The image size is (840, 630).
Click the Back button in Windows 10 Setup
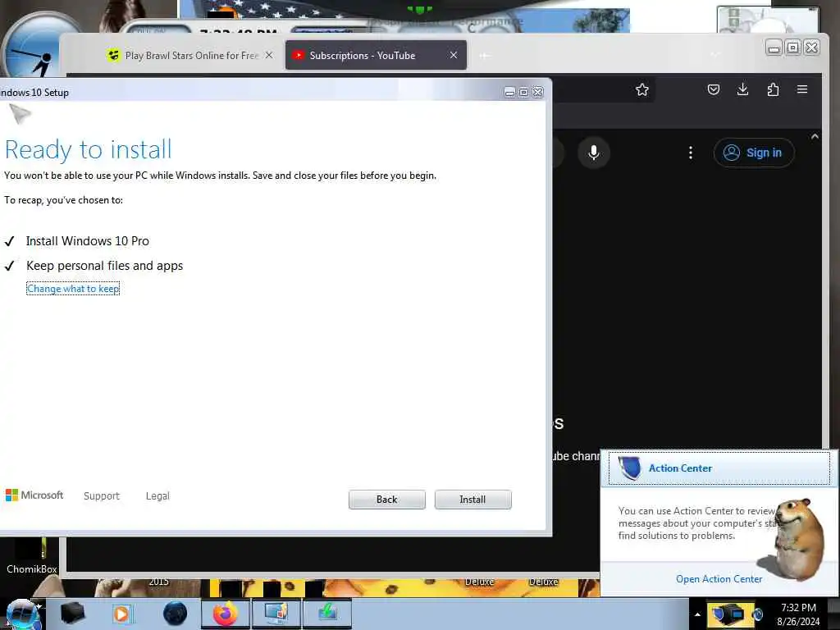pyautogui.click(x=387, y=500)
